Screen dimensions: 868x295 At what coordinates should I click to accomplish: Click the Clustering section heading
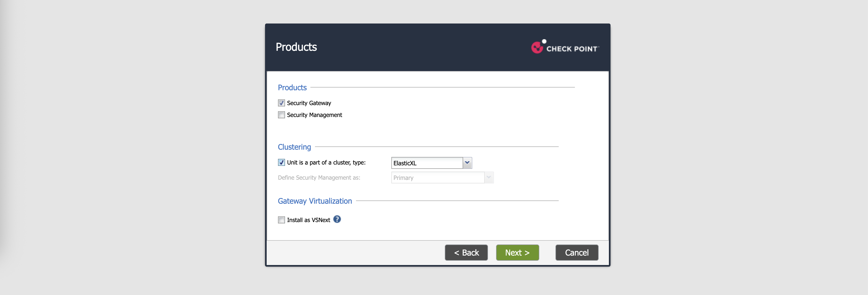[x=294, y=147]
